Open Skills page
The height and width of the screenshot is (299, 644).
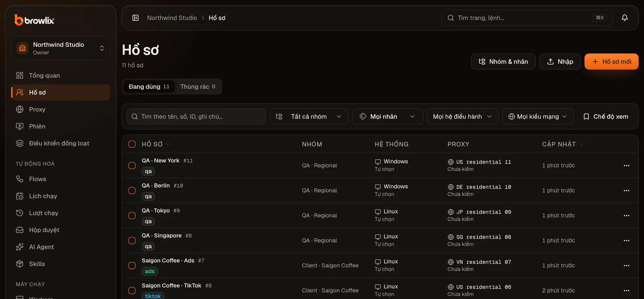coord(61,264)
